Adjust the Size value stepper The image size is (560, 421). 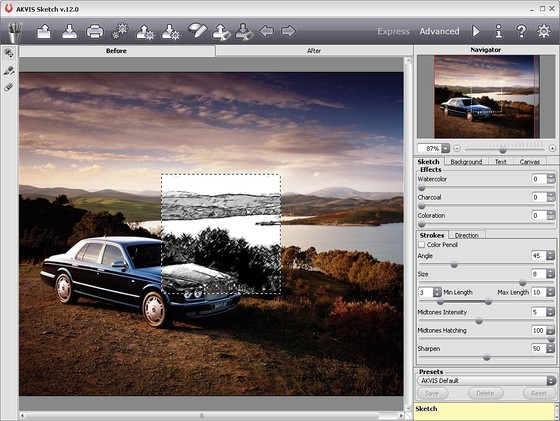[551, 274]
